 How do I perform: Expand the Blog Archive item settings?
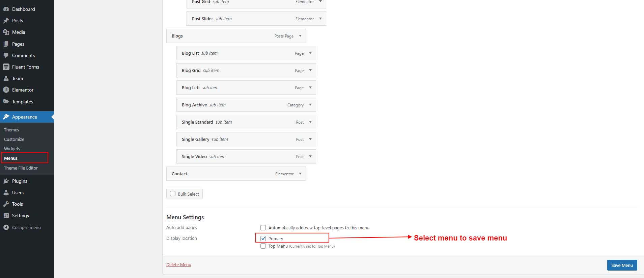(310, 105)
